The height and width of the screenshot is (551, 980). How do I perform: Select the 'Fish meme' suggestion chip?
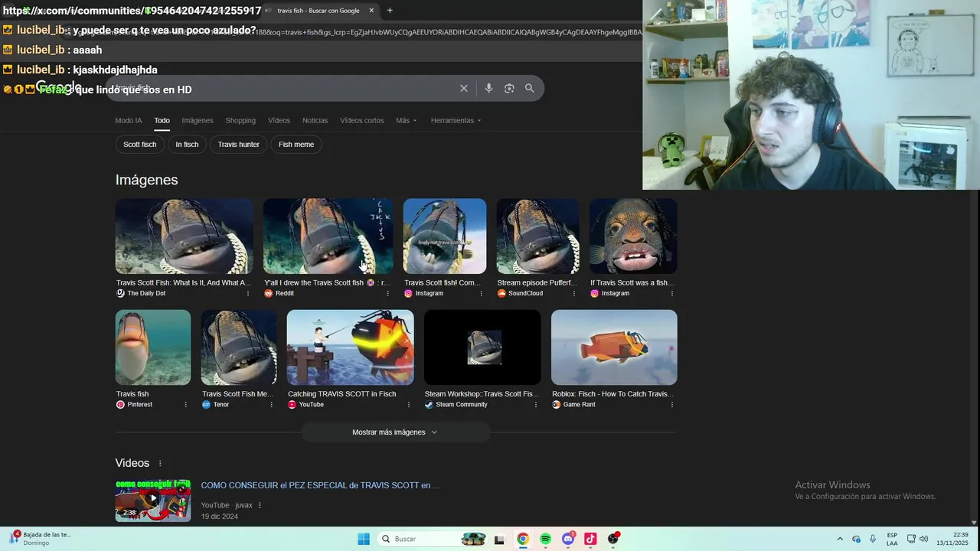(x=296, y=145)
